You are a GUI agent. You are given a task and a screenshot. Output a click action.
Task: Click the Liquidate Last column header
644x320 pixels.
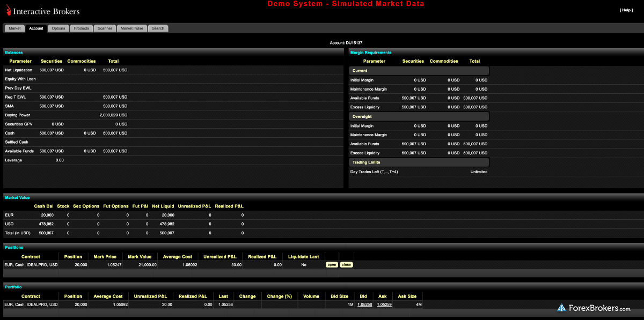(304, 257)
